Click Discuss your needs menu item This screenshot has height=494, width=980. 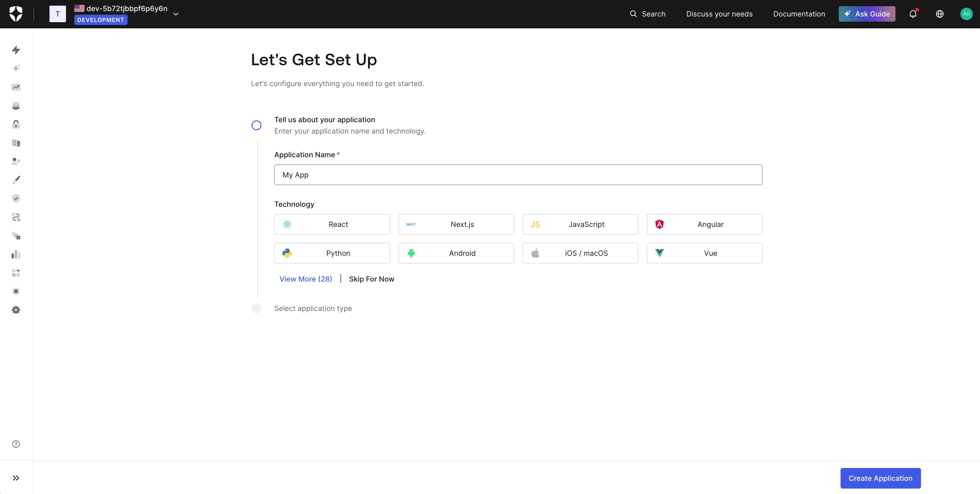tap(719, 14)
